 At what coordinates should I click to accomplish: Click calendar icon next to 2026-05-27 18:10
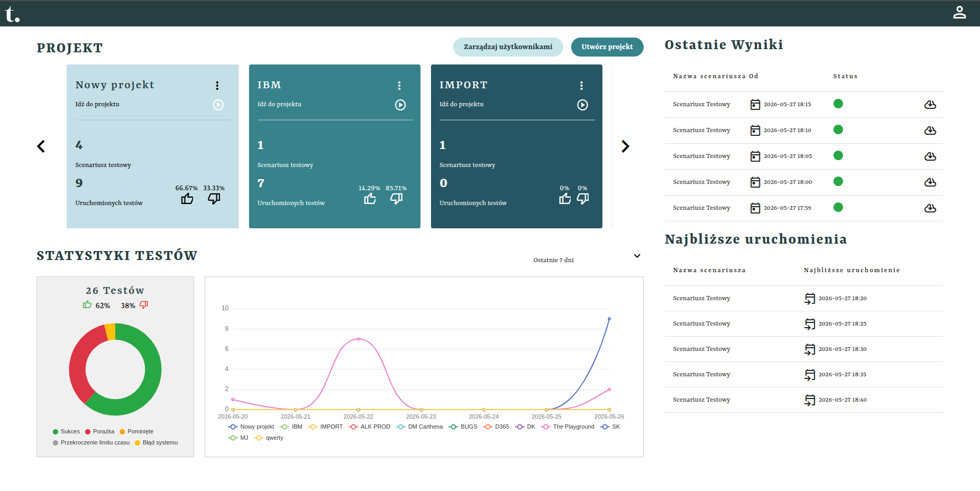coord(755,131)
